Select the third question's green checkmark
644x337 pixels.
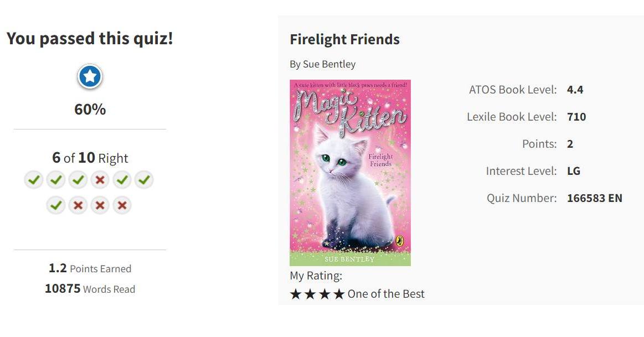78,180
